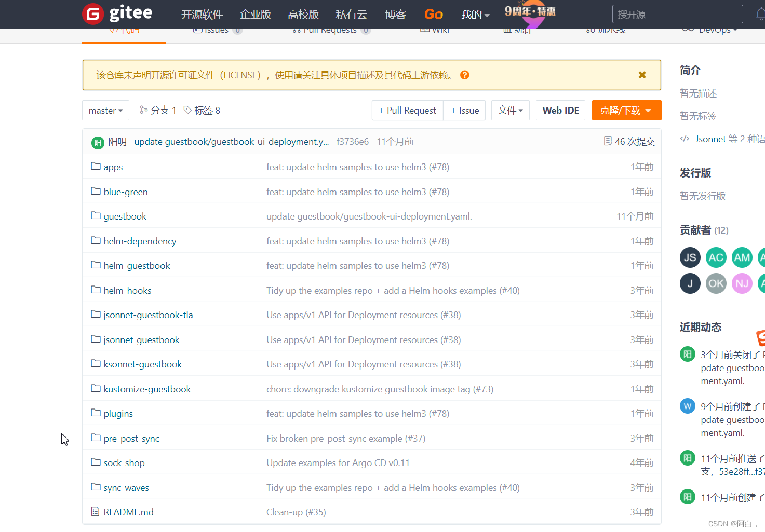Open 开源软件 in the top navigation
The width and height of the screenshot is (765, 532).
point(202,15)
